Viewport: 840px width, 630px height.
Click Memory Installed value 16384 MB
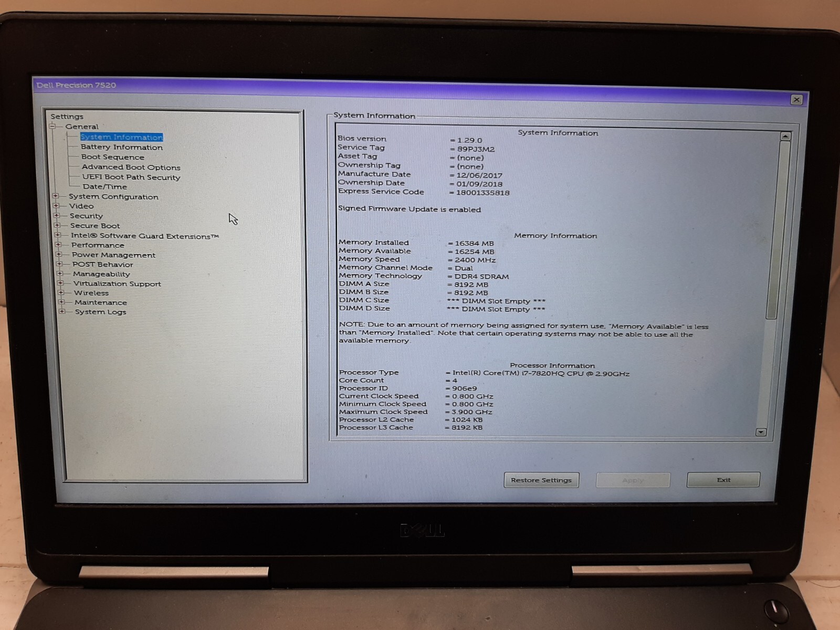pyautogui.click(x=474, y=244)
